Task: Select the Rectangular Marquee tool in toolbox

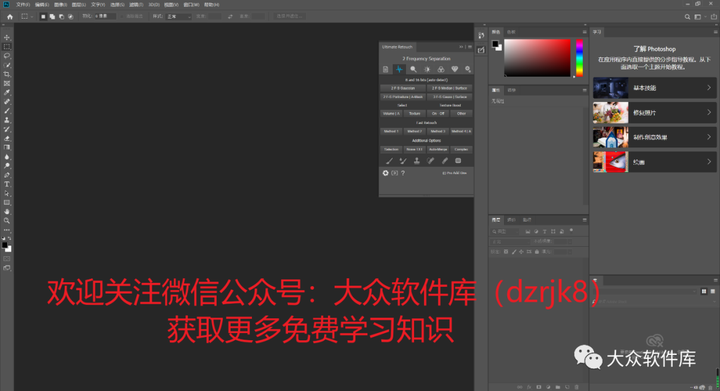Action: pyautogui.click(x=7, y=47)
